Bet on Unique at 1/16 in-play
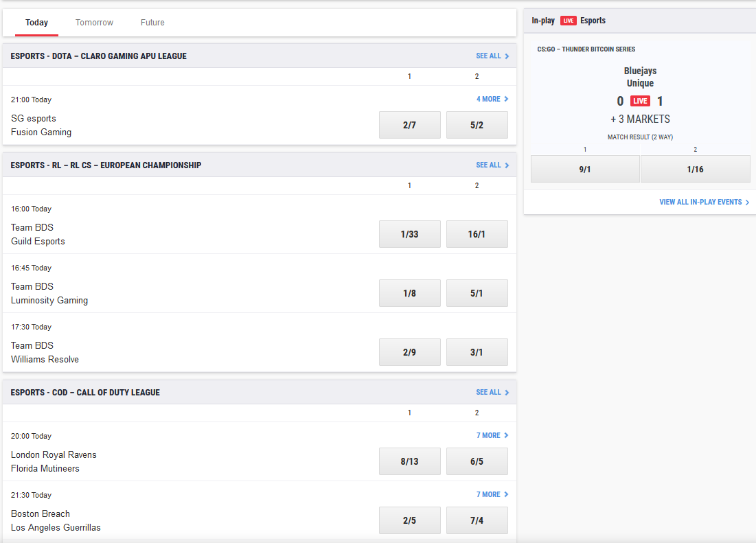756x543 pixels. click(x=696, y=169)
